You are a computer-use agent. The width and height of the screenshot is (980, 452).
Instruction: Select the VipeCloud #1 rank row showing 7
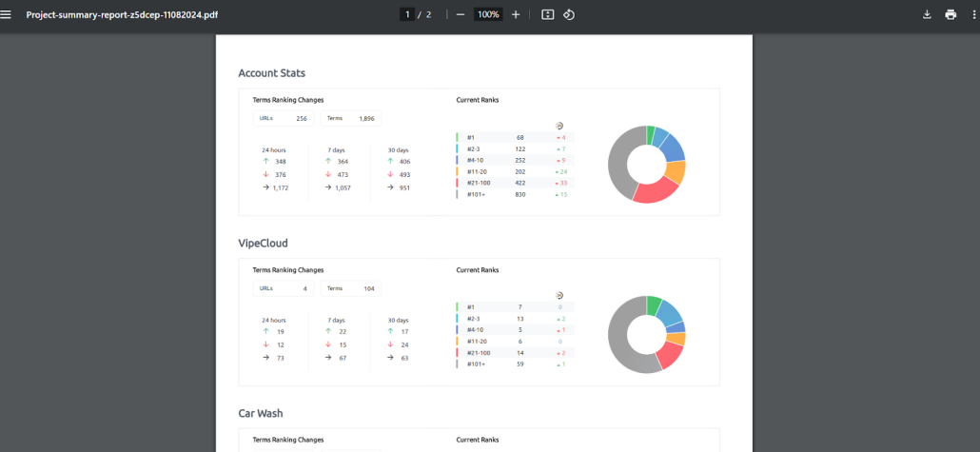515,307
